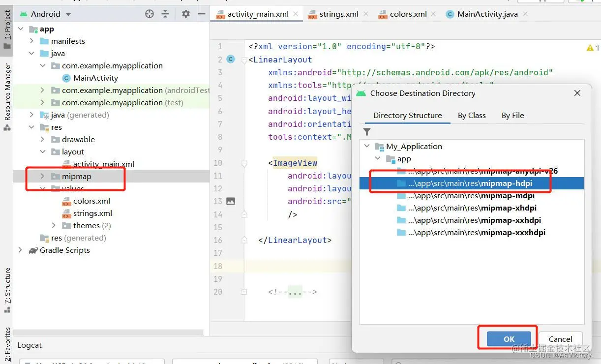601x364 pixels.
Task: Cancel the destination directory dialog
Action: click(561, 339)
